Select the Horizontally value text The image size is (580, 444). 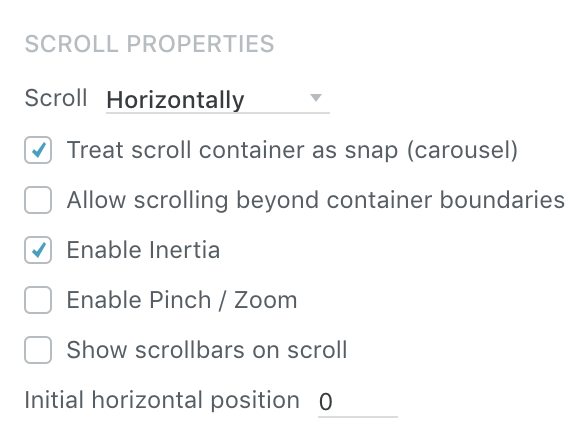tap(175, 100)
